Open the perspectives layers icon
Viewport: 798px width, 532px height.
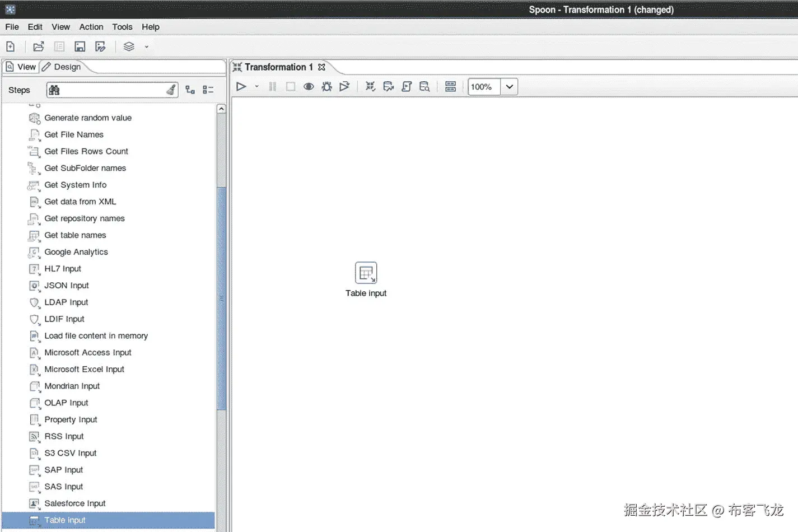click(x=129, y=47)
